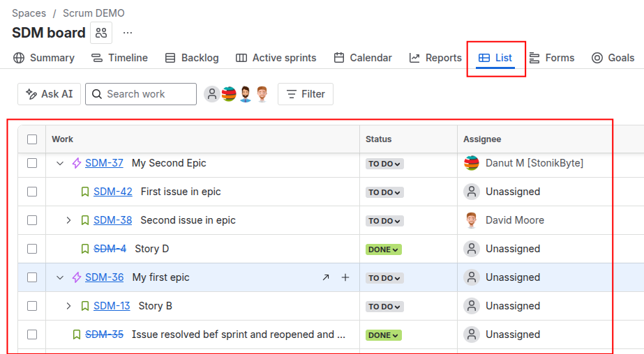Open the SDM-38 issue link
The image size is (644, 354).
113,220
